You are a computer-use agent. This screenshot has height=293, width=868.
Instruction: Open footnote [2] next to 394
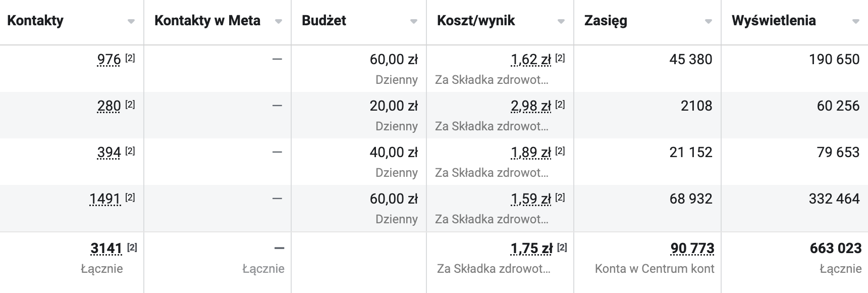[130, 151]
